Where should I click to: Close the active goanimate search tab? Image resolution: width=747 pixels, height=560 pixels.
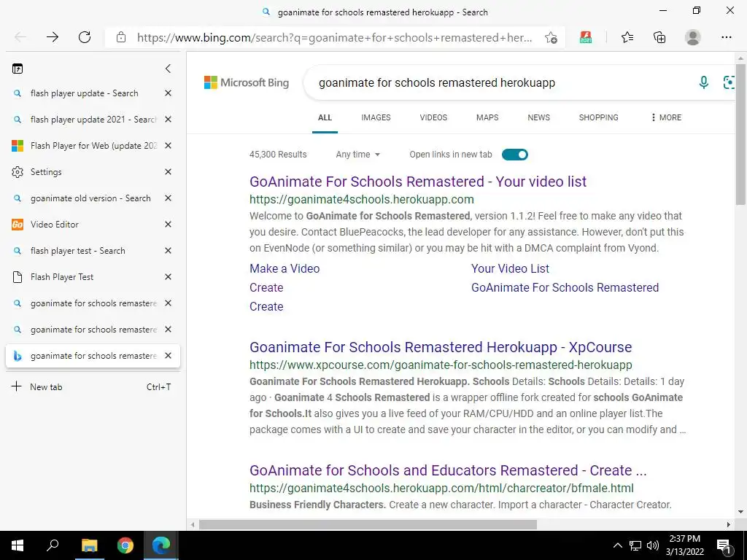click(x=168, y=356)
